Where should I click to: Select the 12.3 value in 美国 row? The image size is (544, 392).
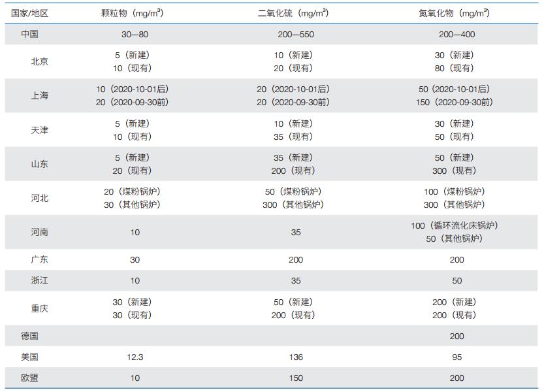[135, 357]
